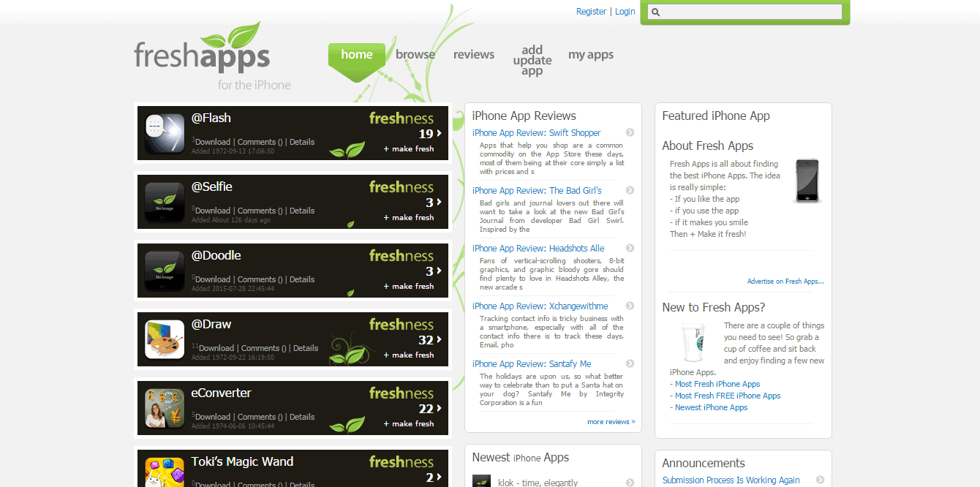Viewport: 980px width, 487px height.
Task: Open Toki's Magic Wand app icon
Action: pyautogui.click(x=165, y=472)
